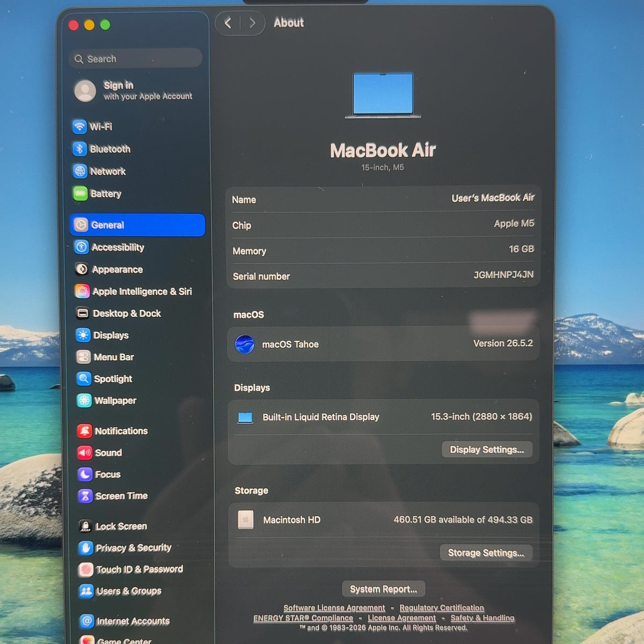Viewport: 644px width, 644px height.
Task: Click the 16 GB memory value
Action: [521, 249]
